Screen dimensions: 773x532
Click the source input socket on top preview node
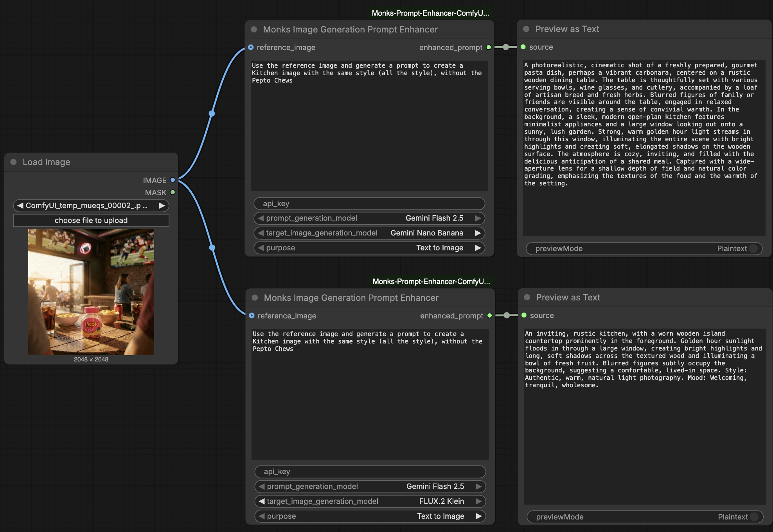[523, 47]
